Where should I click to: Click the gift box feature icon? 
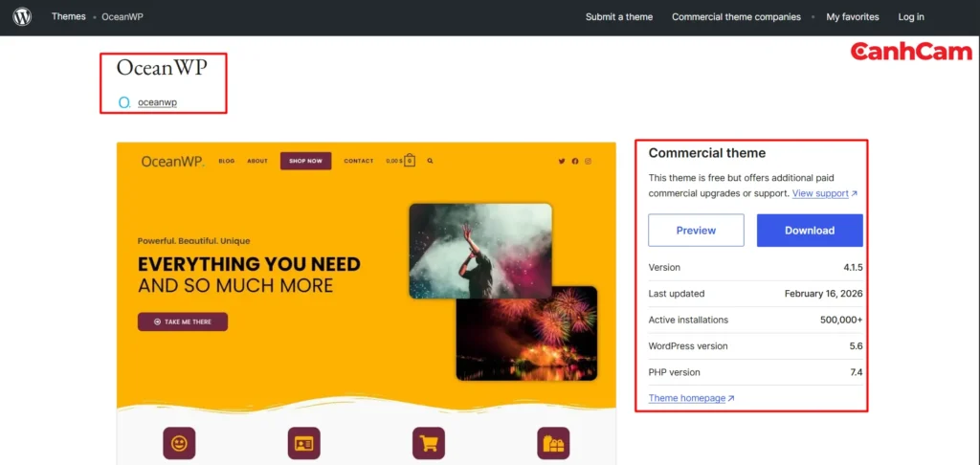pos(553,443)
